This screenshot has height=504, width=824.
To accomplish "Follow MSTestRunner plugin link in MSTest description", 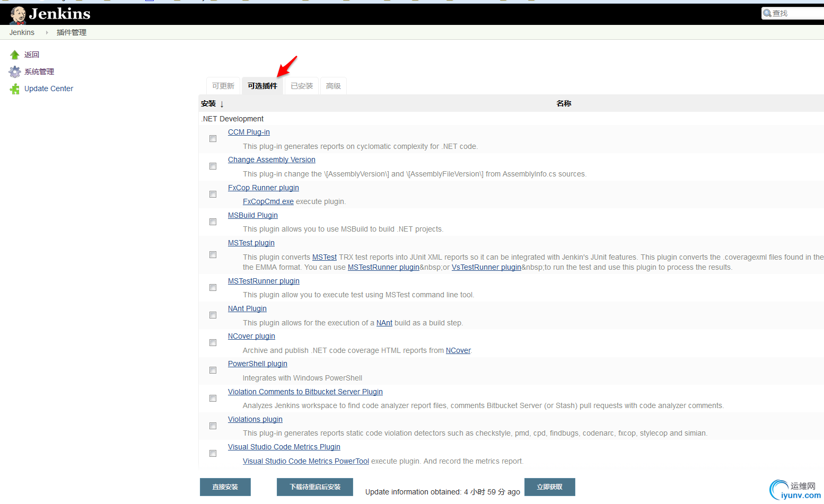I will (383, 268).
